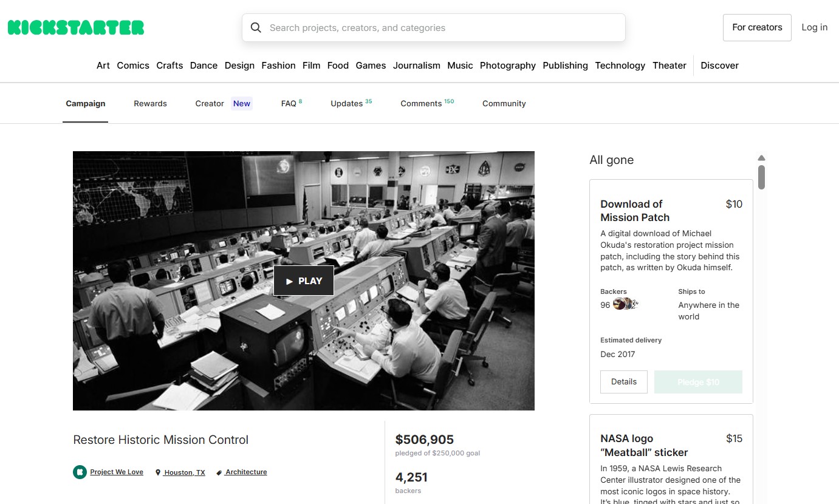Open the Rewards tab
Screen dimensions: 839x504
(x=150, y=104)
